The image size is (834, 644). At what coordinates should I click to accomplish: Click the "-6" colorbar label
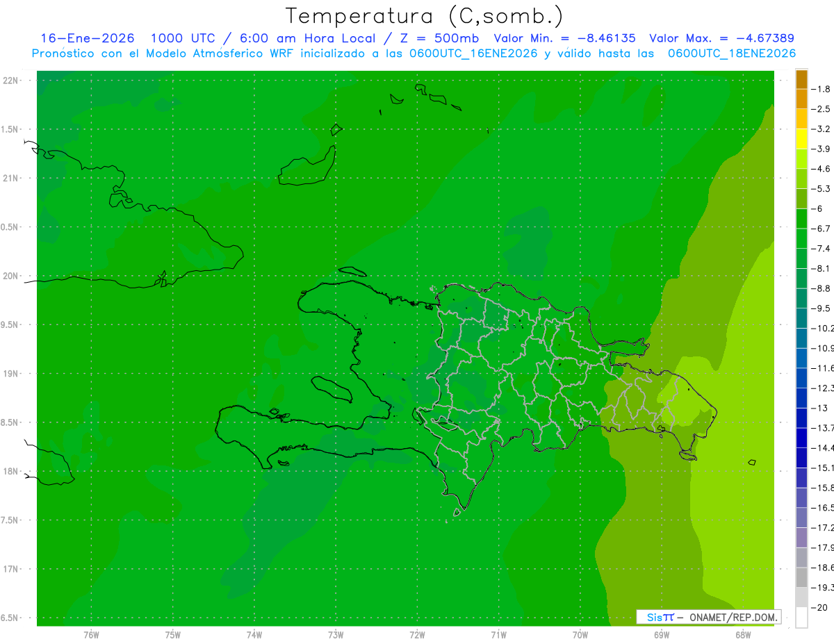(817, 208)
